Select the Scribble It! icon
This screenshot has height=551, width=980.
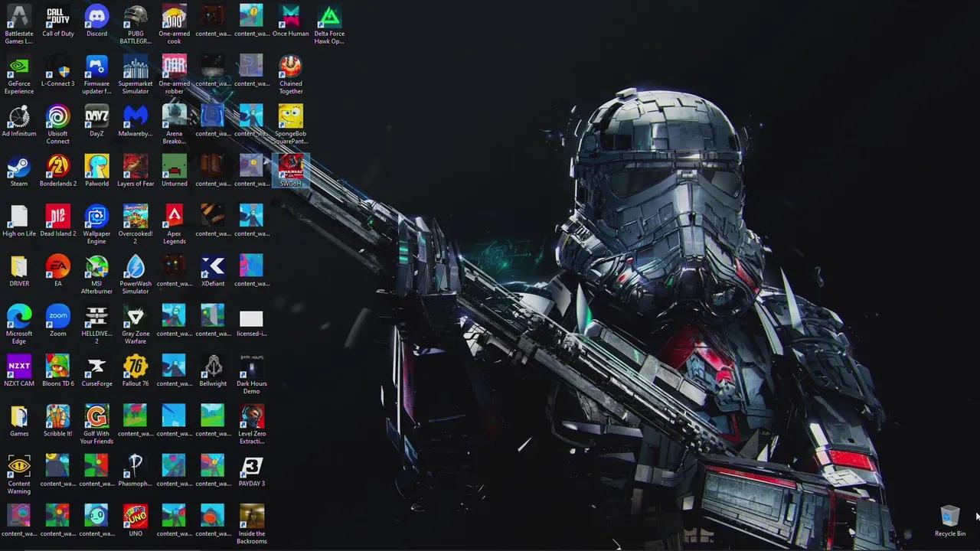(58, 421)
